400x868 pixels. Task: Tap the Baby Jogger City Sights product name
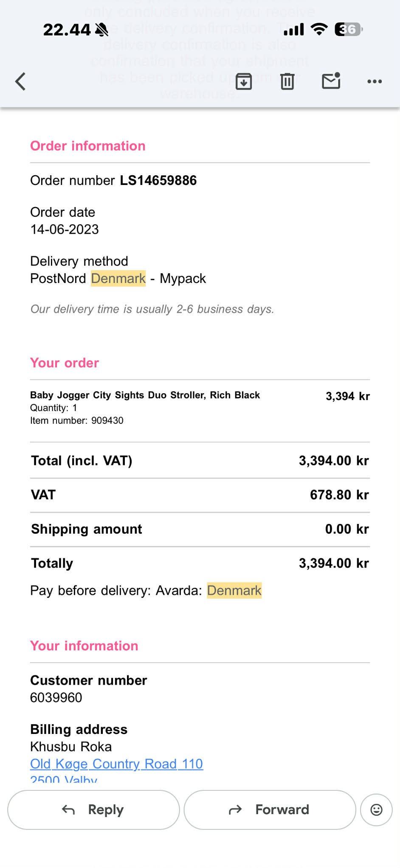click(x=145, y=395)
